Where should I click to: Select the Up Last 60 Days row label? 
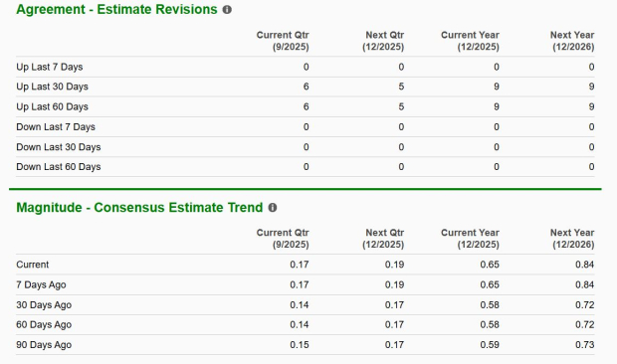[x=53, y=107]
